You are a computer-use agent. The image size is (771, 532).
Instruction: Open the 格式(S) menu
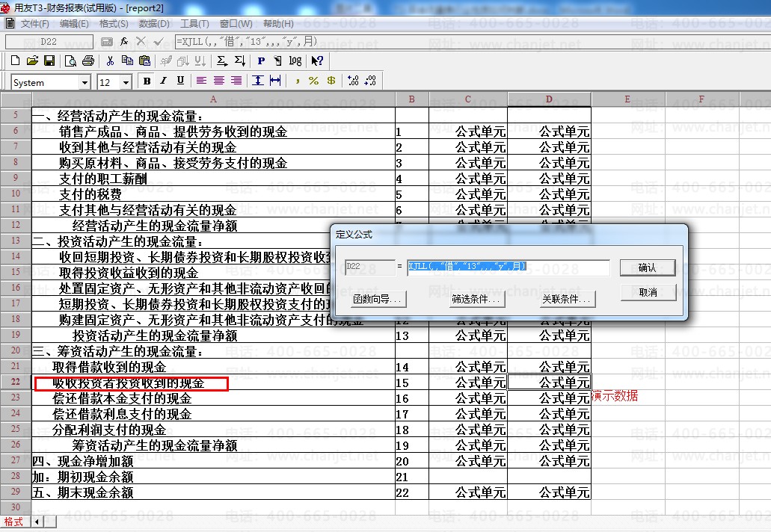point(114,24)
